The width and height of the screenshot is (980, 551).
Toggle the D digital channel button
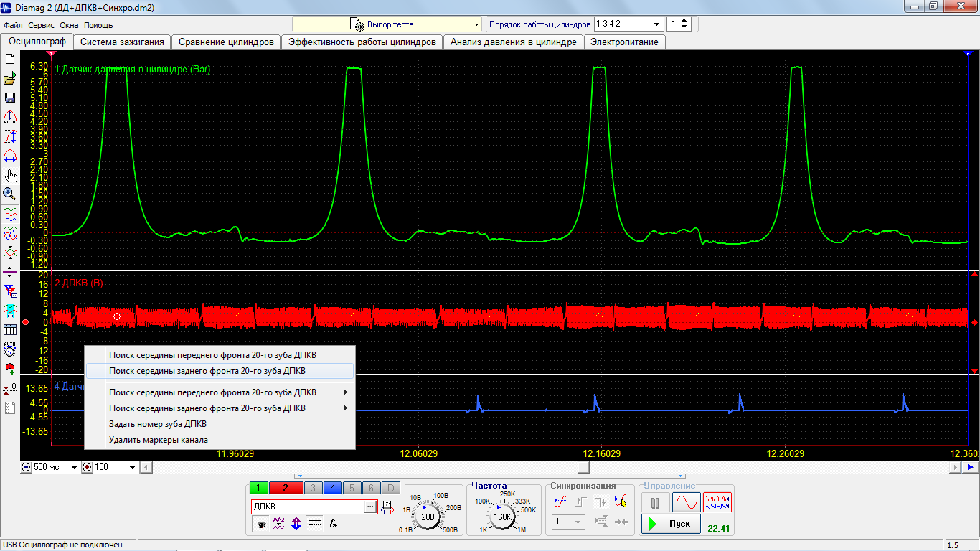(x=390, y=488)
